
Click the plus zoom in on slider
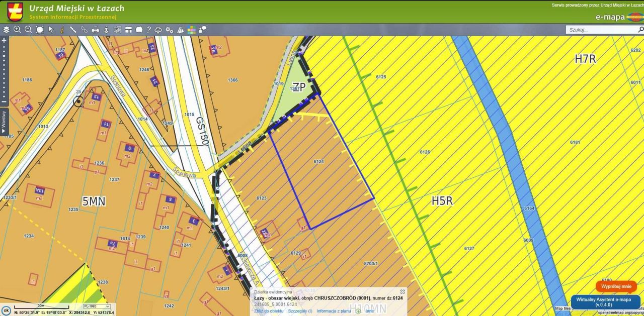tap(4, 40)
